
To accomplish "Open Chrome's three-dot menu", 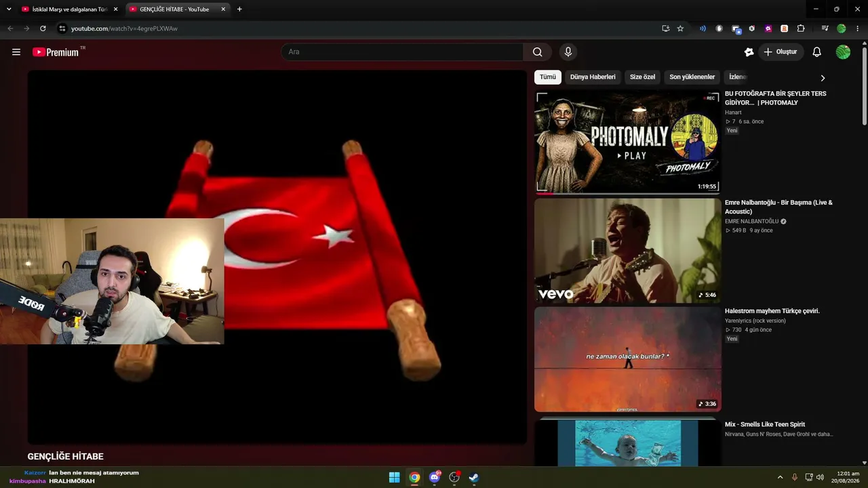I will tap(858, 28).
